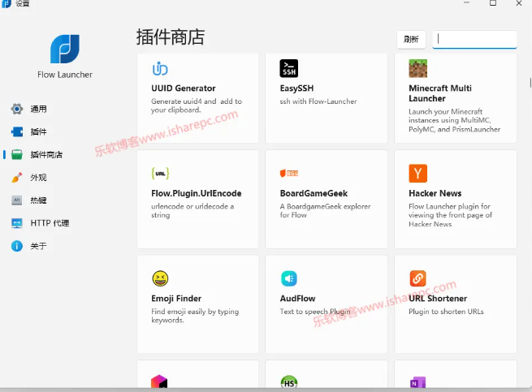Click 'Text to speech Plugin' description
This screenshot has height=392, width=532.
point(315,312)
